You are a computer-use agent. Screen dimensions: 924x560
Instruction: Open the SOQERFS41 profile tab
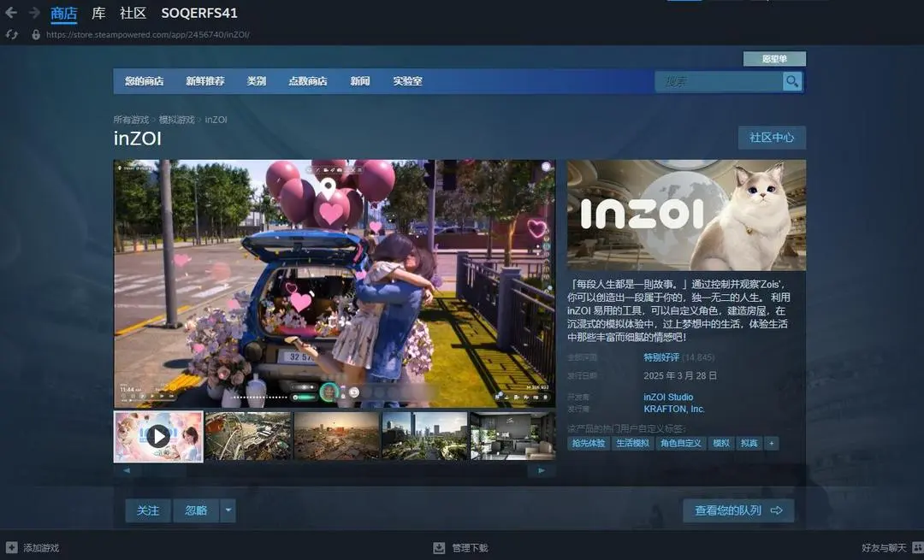coord(199,13)
